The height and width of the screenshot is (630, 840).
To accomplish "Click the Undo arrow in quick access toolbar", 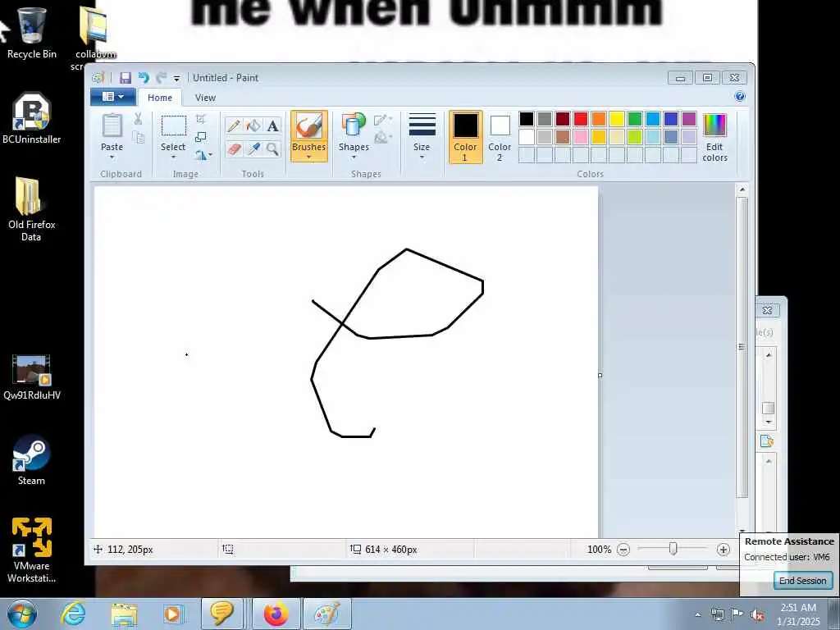I will pyautogui.click(x=144, y=78).
